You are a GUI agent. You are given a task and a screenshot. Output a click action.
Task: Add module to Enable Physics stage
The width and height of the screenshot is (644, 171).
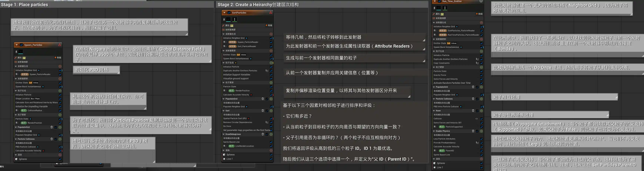[481, 131]
